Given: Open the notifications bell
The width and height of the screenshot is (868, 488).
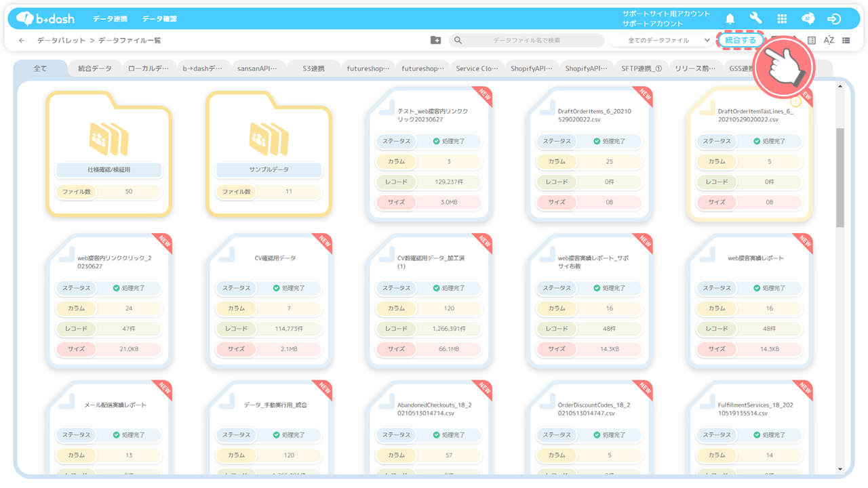Looking at the screenshot, I should click(x=730, y=19).
